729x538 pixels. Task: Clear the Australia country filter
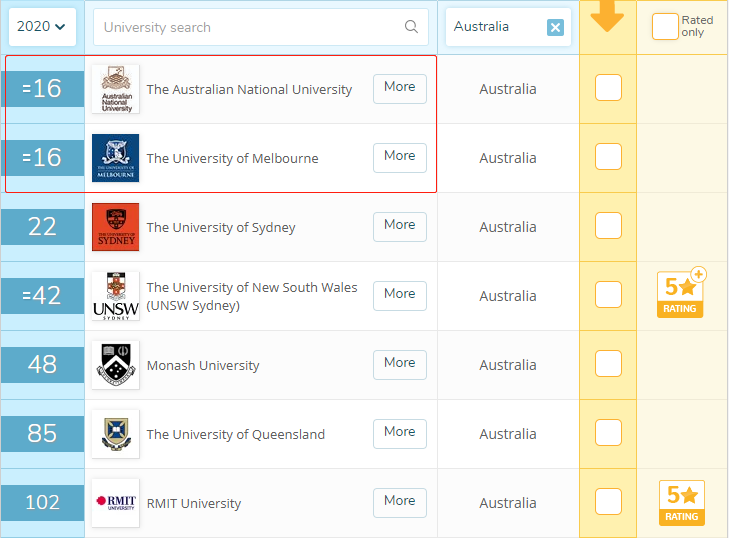tap(555, 27)
